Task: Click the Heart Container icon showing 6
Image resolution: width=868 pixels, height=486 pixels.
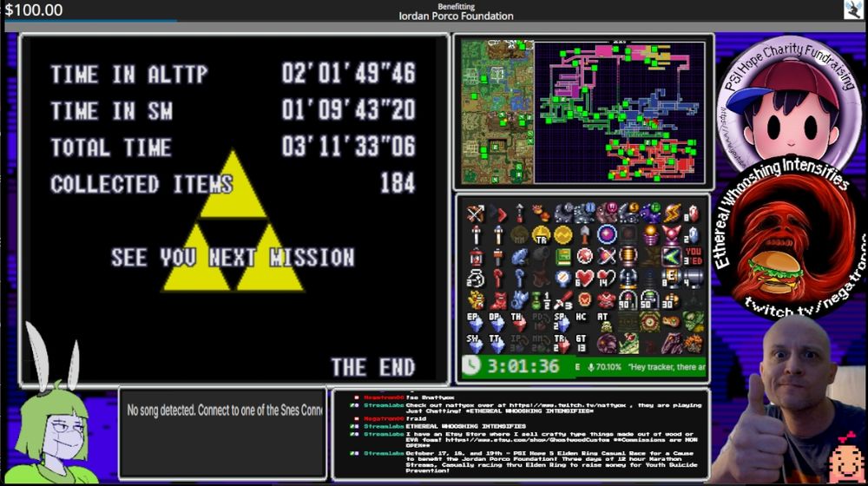Action: [584, 279]
